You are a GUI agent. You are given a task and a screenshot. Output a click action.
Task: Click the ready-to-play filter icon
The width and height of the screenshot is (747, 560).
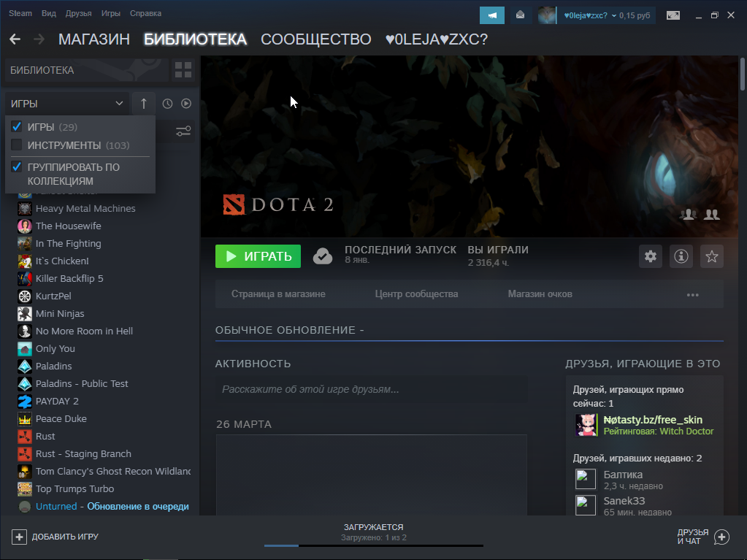[x=186, y=104]
